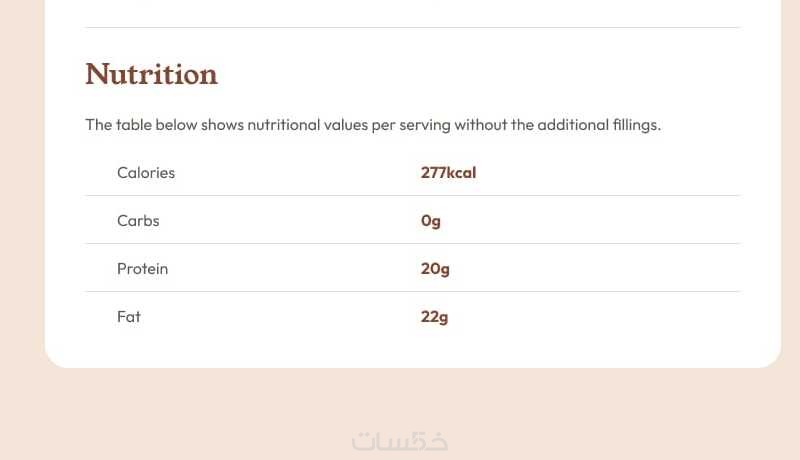Click the 277kcal calories value
Viewport: 800px width, 460px height.
tap(448, 173)
